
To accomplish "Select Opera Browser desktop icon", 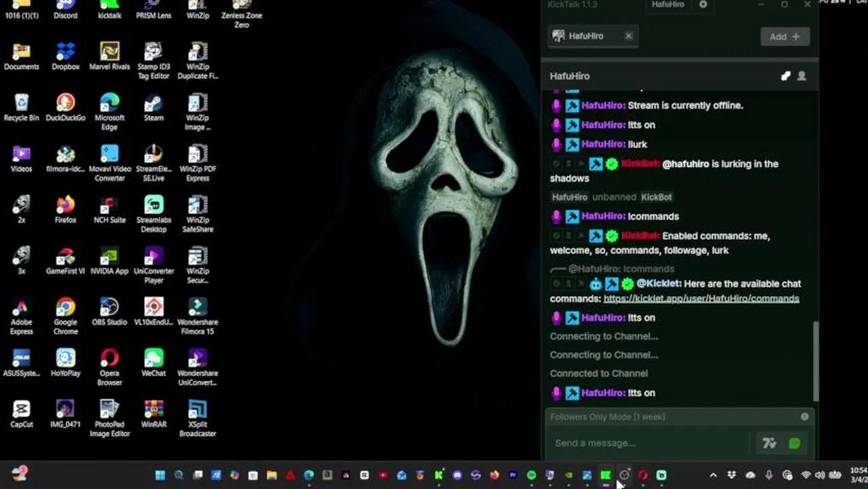I will coord(109,367).
